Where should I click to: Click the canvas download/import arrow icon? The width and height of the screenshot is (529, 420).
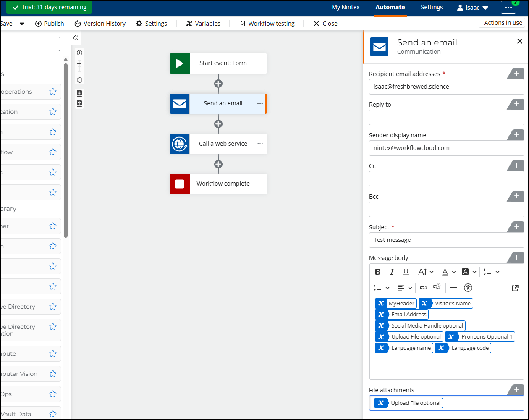[79, 93]
